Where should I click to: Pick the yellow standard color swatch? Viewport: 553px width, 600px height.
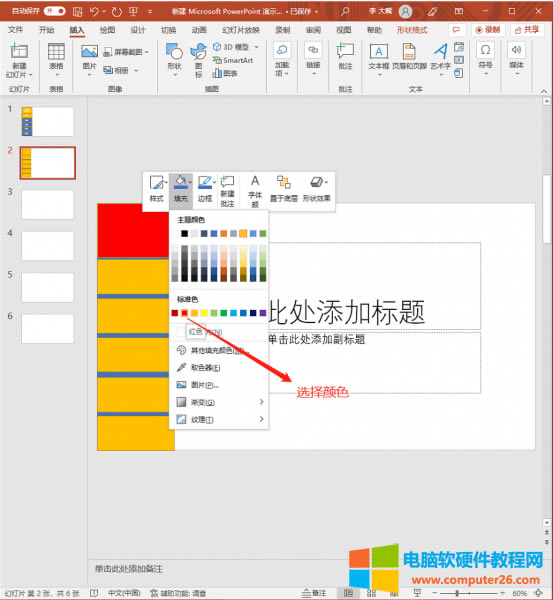204,313
